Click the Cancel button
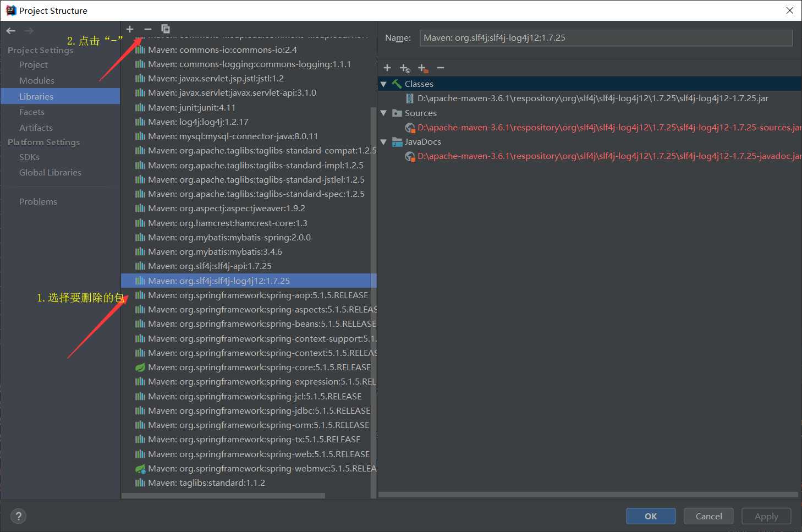The image size is (802, 532). pos(708,516)
